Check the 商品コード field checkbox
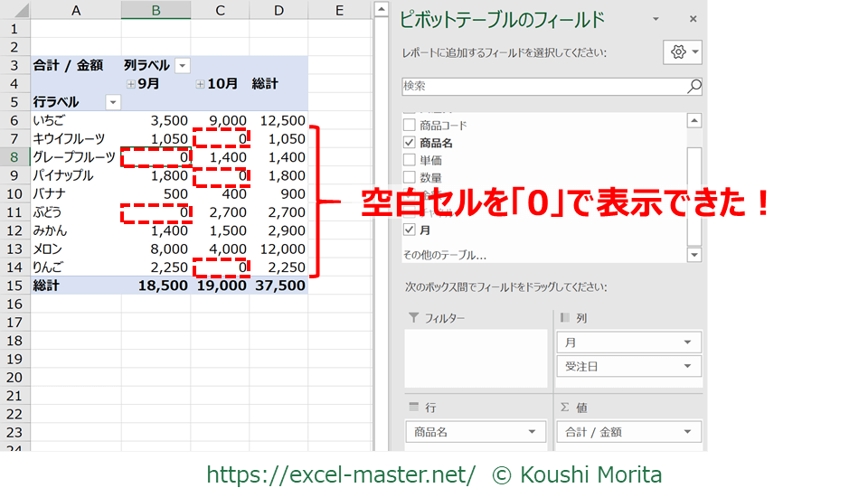This screenshot has width=868, height=488. click(x=410, y=126)
